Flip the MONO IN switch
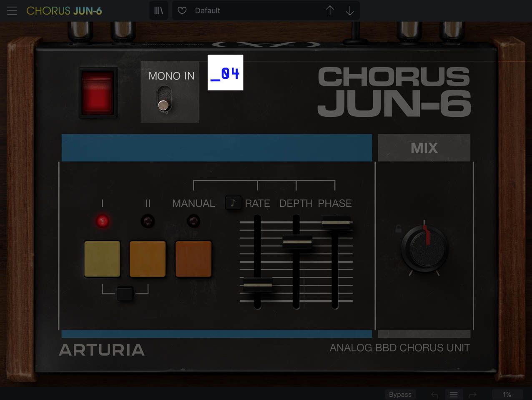 (164, 99)
